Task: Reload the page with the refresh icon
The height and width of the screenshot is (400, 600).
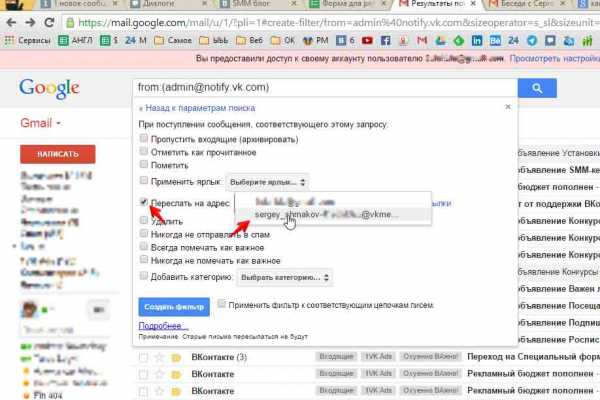Action: (49, 23)
